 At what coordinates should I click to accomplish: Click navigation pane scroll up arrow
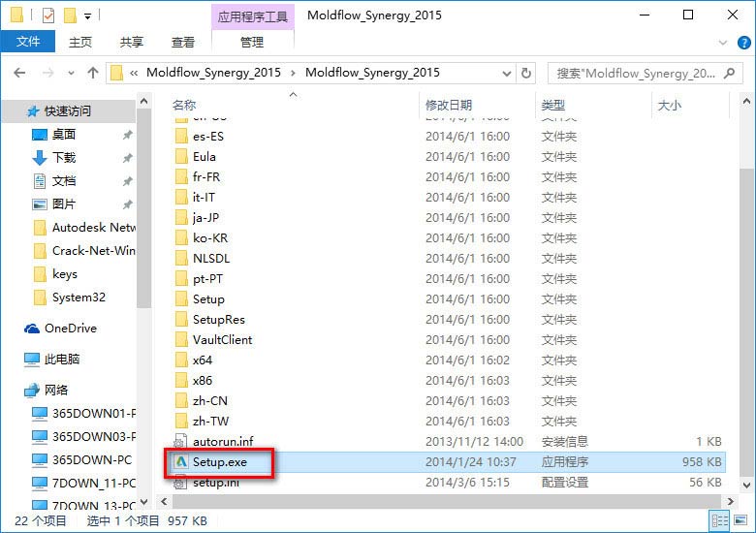(143, 101)
